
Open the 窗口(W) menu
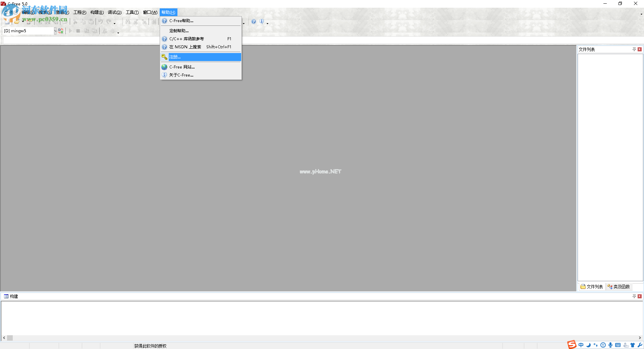point(150,12)
